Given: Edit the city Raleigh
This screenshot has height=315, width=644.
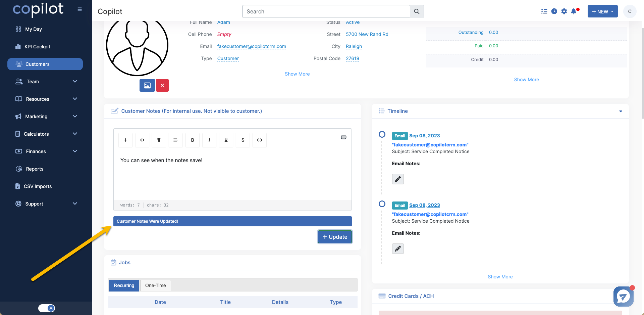Looking at the screenshot, I should 354,46.
